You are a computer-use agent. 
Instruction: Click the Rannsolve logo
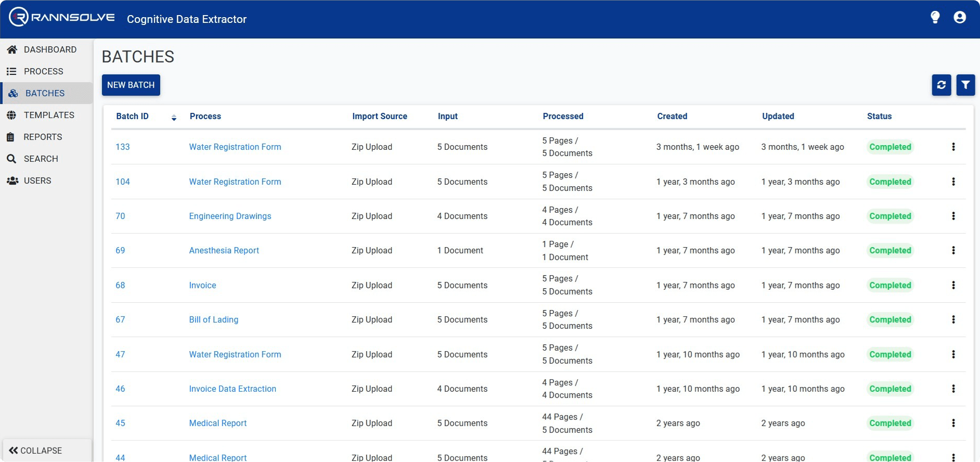[x=62, y=17]
